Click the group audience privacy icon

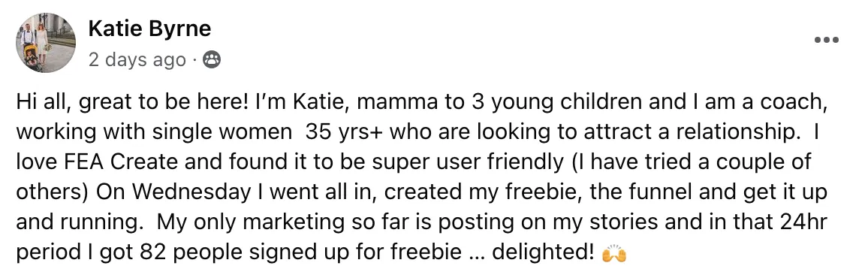click(212, 59)
